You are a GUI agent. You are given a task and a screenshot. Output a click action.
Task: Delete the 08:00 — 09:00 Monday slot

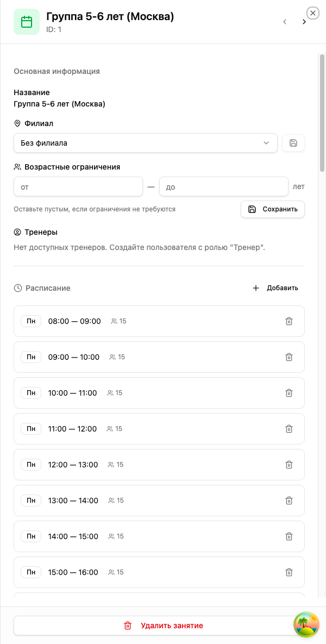pos(289,321)
